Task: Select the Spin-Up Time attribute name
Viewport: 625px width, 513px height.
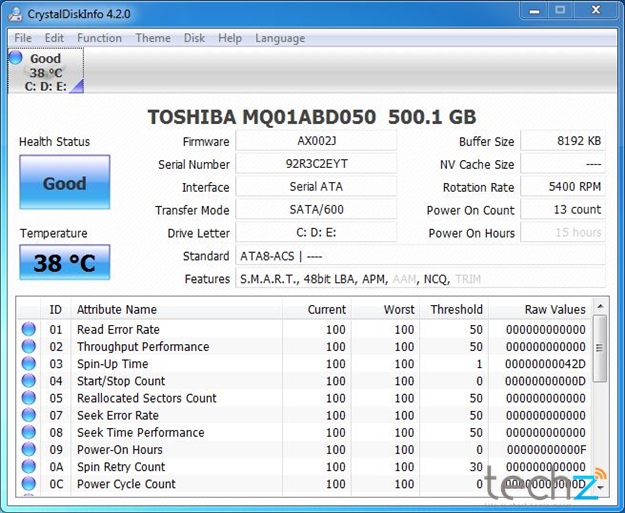Action: point(112,364)
